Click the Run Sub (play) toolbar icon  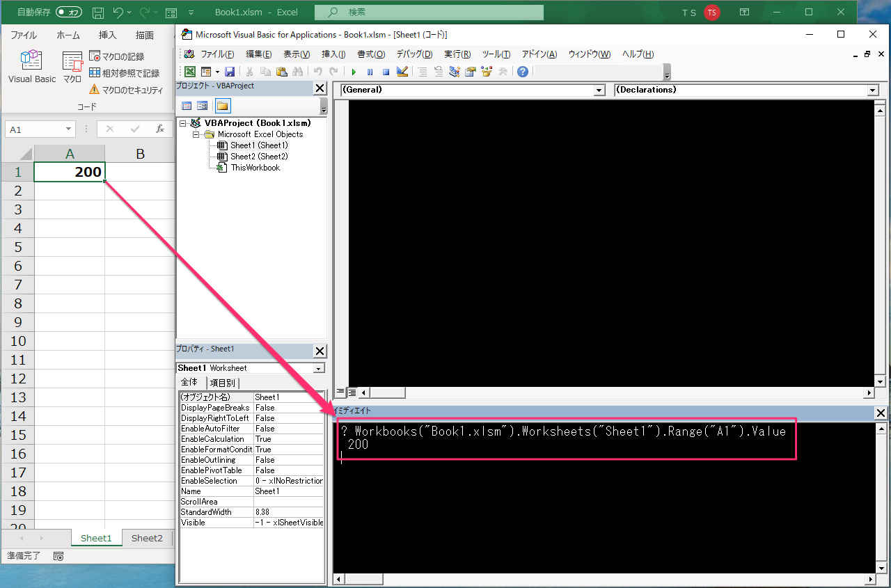pos(354,72)
